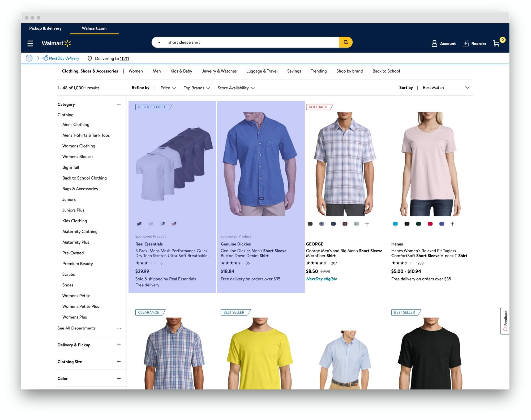This screenshot has height=420, width=531.
Task: Open the Sort by Best Match dropdown
Action: (x=446, y=88)
